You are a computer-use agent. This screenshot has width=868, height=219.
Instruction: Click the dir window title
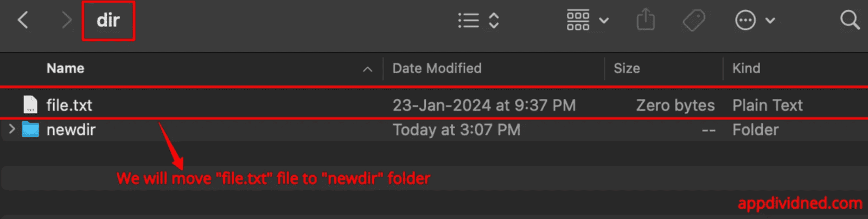click(108, 21)
